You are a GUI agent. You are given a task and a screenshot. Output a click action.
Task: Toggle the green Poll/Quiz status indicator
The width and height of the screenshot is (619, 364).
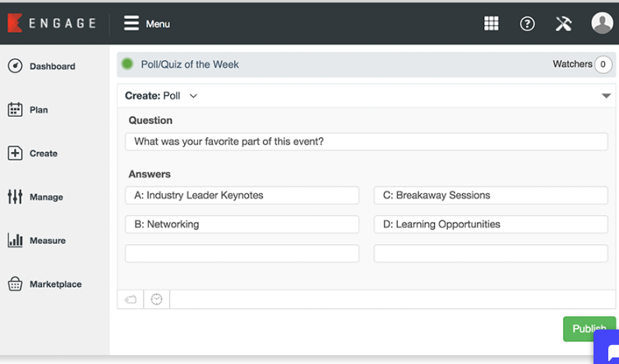coord(127,64)
